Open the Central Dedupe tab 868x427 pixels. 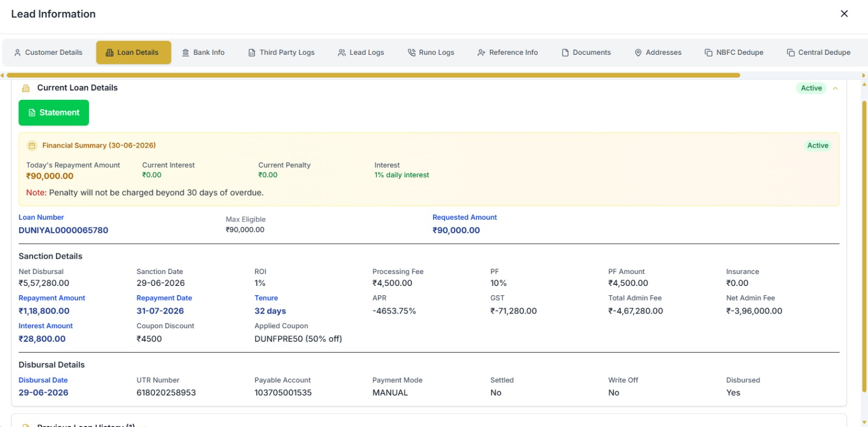tap(819, 53)
